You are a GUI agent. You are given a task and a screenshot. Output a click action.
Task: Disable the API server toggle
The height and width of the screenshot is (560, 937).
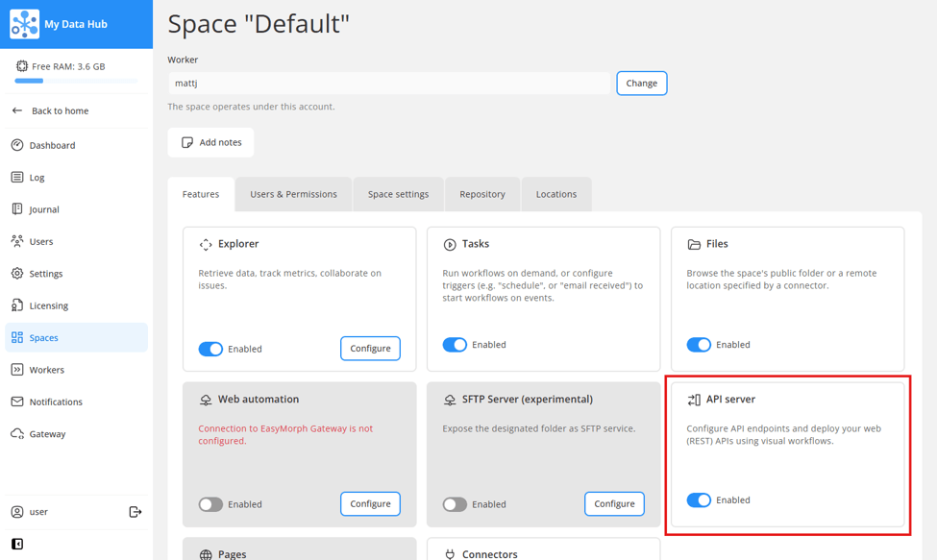pos(699,499)
